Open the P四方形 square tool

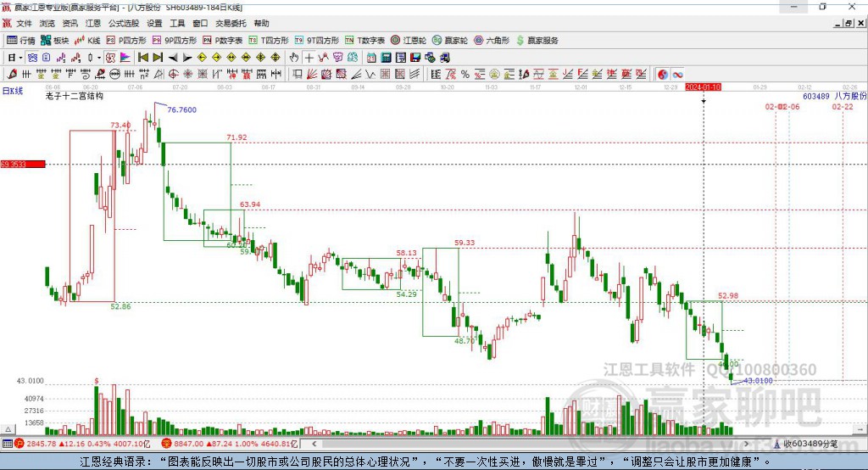pyautogui.click(x=126, y=41)
